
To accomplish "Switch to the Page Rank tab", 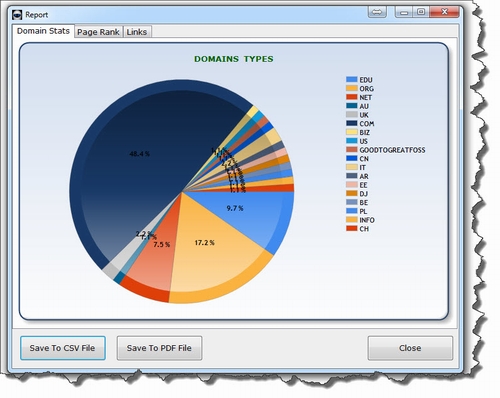I will click(98, 32).
